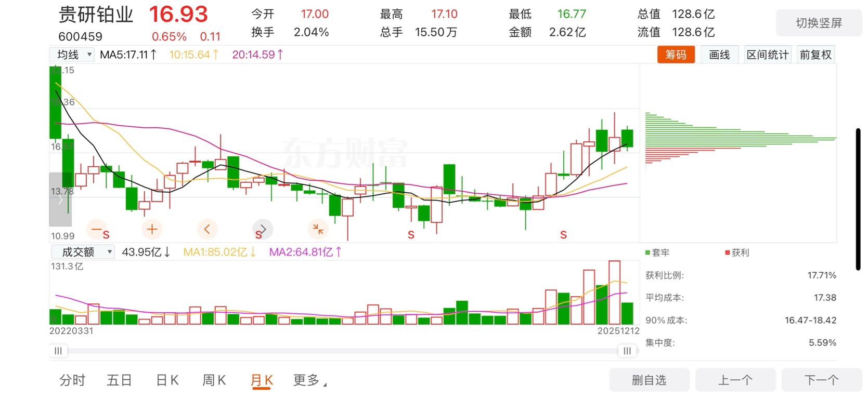Switch to the 分时 tab
Image resolution: width=868 pixels, height=399 pixels.
pyautogui.click(x=72, y=380)
